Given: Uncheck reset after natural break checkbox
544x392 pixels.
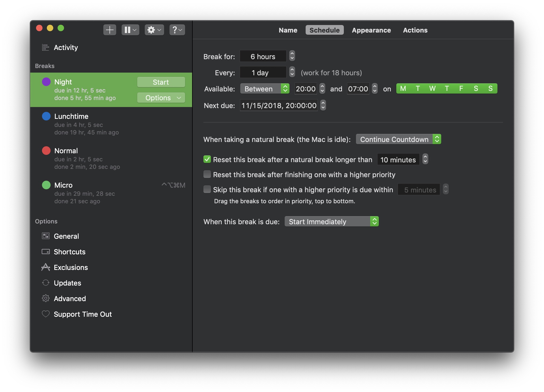Looking at the screenshot, I should click(207, 159).
